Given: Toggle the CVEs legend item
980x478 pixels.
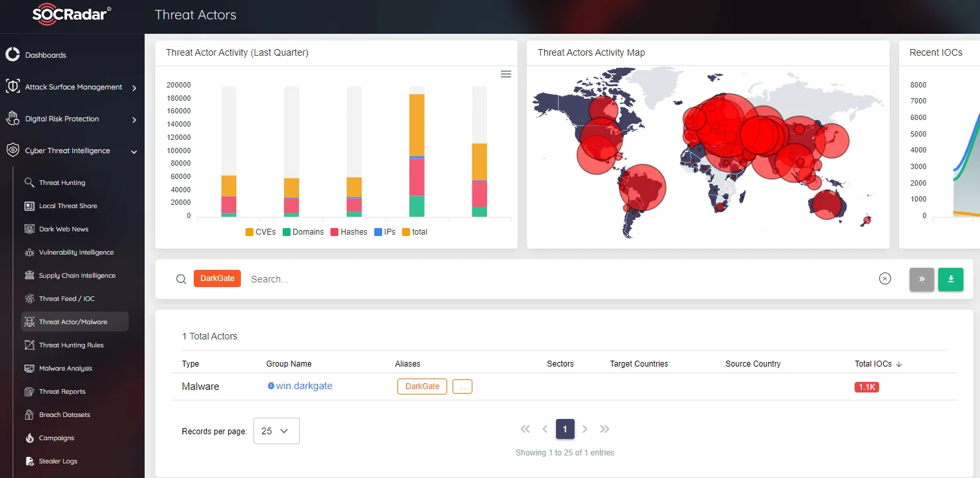Looking at the screenshot, I should pos(261,232).
